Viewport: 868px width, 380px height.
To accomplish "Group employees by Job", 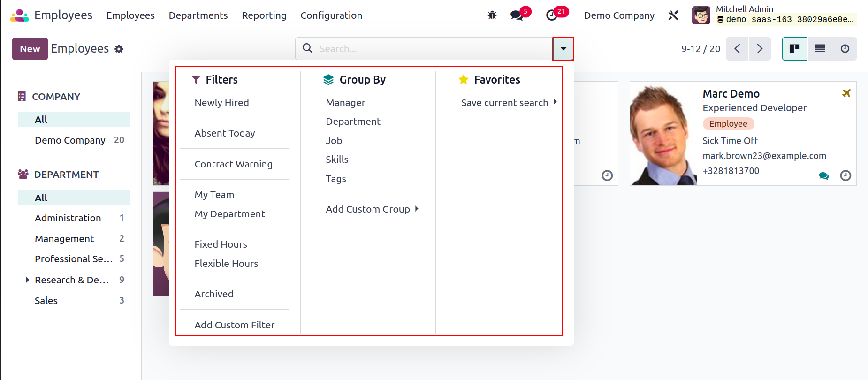I will point(334,141).
